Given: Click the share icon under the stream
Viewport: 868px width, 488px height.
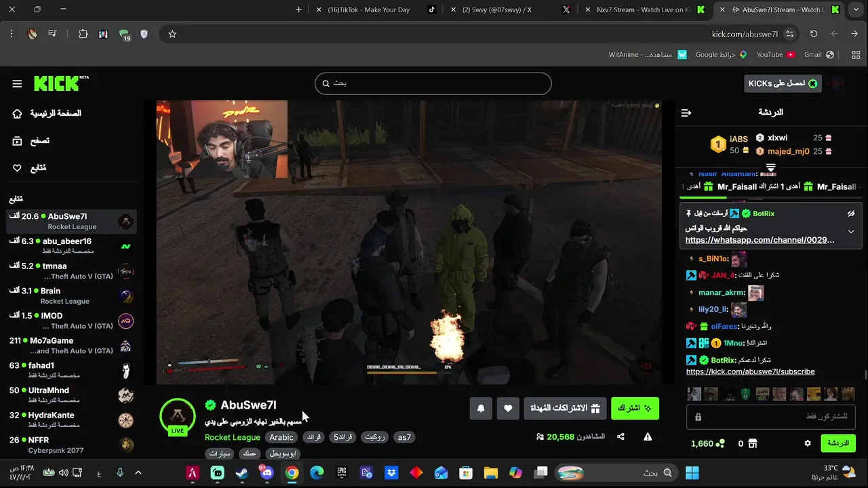Looking at the screenshot, I should pos(620,437).
